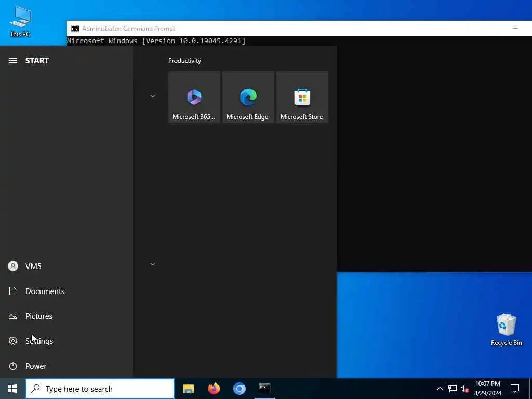This screenshot has width=532, height=399.
Task: Launch Firefox from the taskbar
Action: [x=214, y=389]
